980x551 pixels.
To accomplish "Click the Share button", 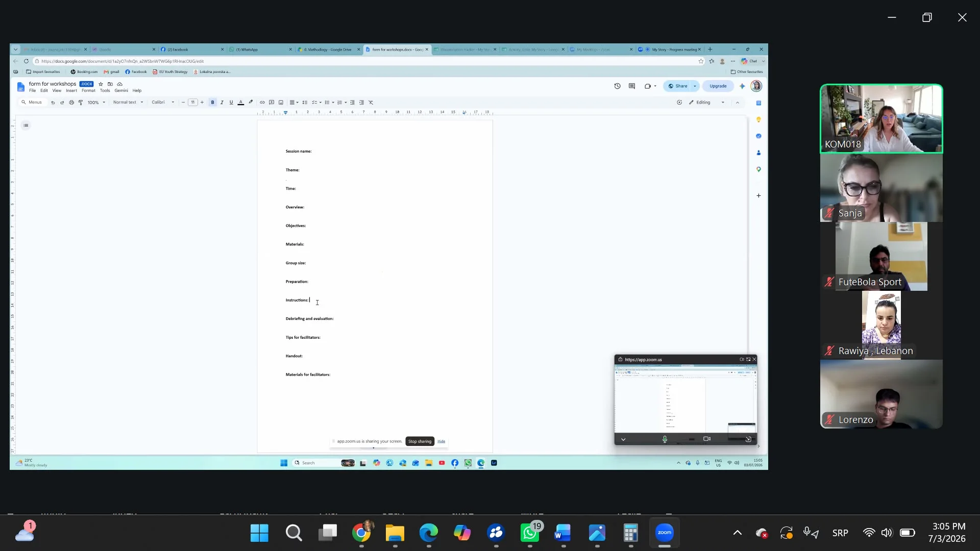I will 678,86.
